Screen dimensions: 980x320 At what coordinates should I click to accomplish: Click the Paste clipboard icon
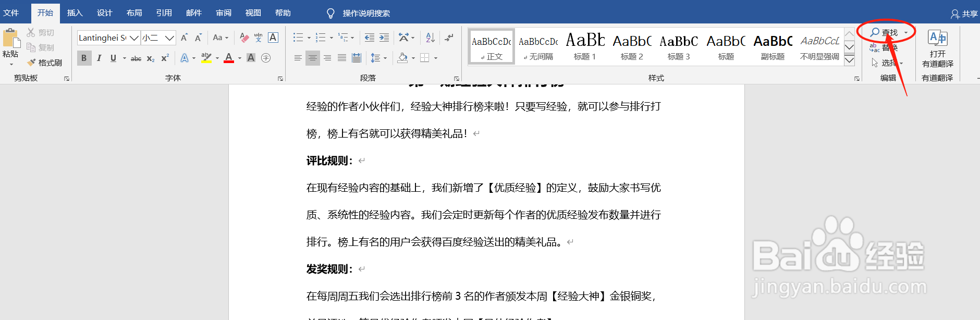tap(10, 39)
